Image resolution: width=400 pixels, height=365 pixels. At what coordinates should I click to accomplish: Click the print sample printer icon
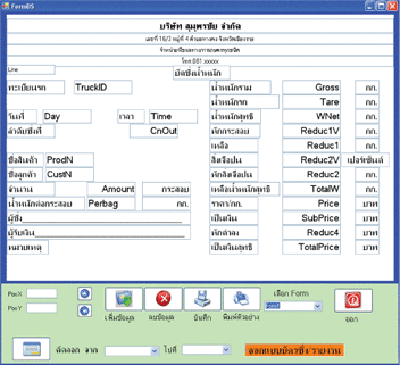click(x=242, y=299)
